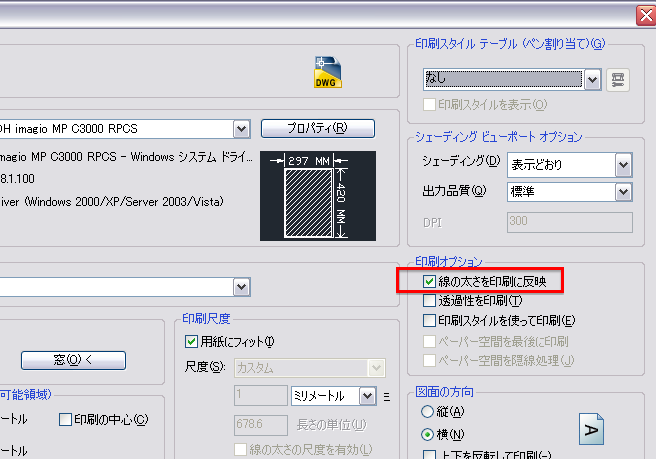
Task: Click the landscape page orientation preview icon
Action: pos(591,429)
